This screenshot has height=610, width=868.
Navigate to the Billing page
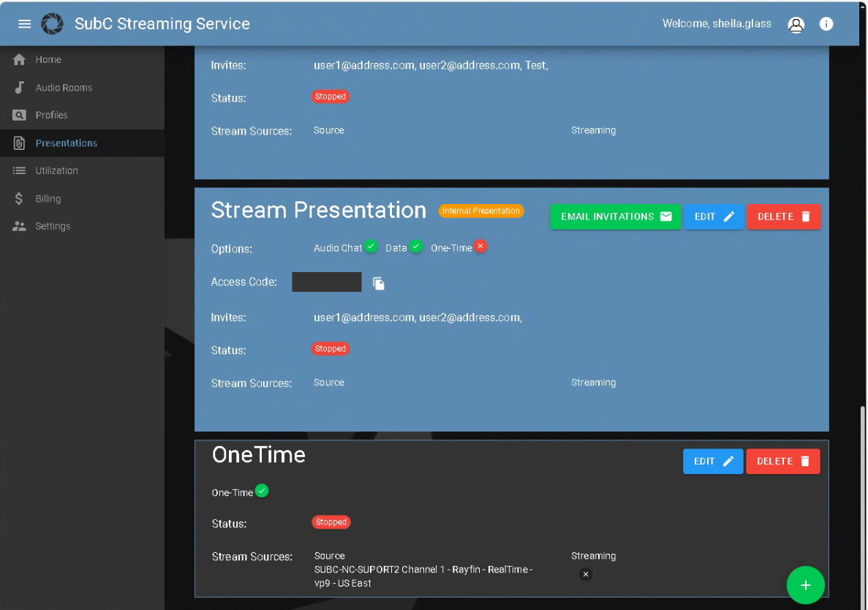click(x=48, y=198)
